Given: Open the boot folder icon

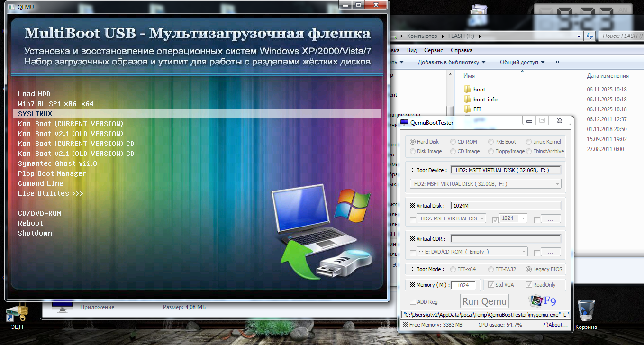Looking at the screenshot, I should pyautogui.click(x=467, y=89).
